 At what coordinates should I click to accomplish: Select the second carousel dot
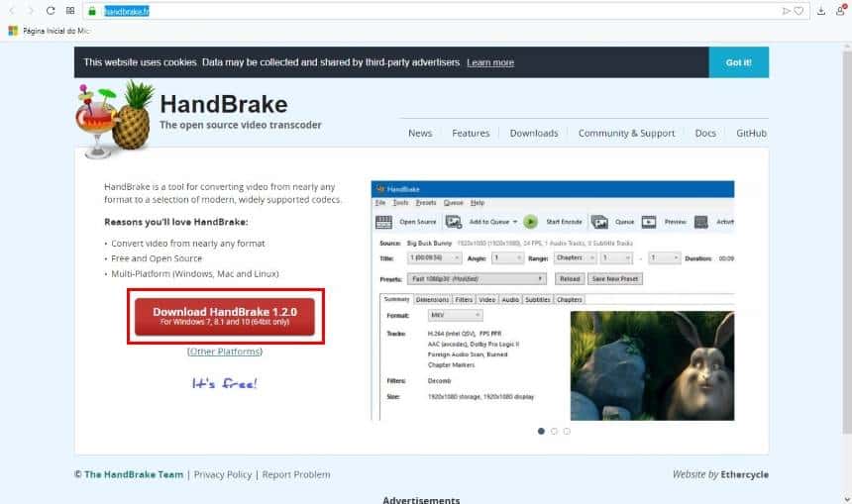pos(554,432)
